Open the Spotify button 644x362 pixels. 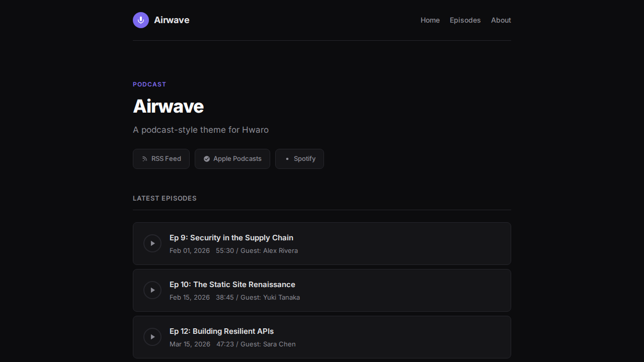coord(299,158)
